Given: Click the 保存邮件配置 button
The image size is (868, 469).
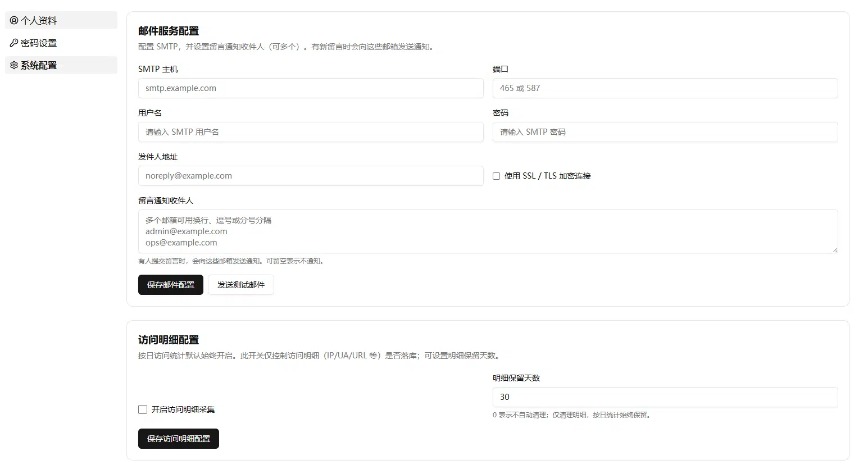Looking at the screenshot, I should [x=171, y=285].
